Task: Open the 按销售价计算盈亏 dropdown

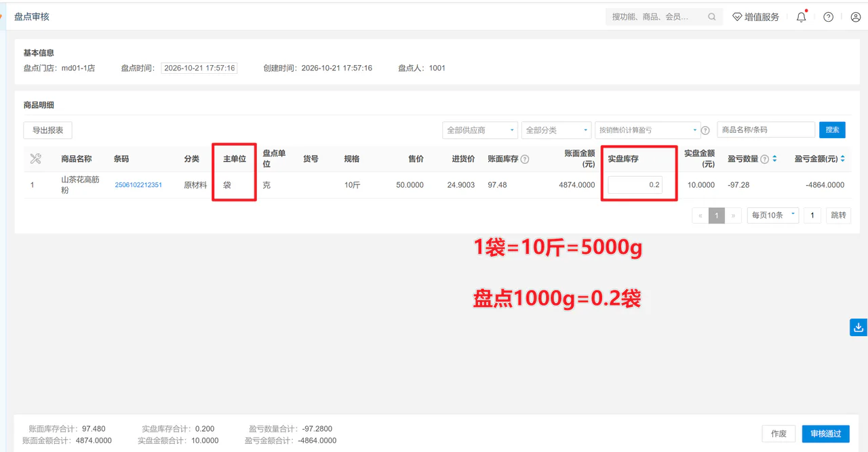Action: tap(648, 130)
